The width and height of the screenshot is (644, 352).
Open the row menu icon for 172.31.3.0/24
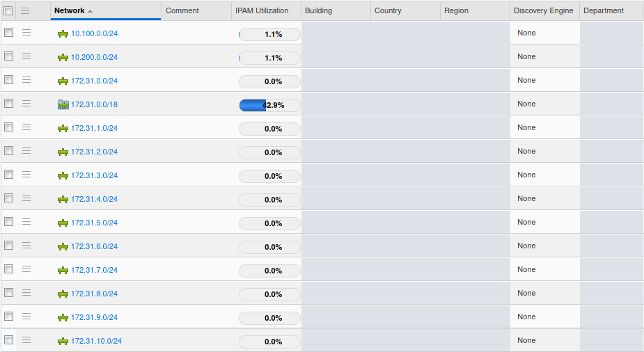click(x=26, y=175)
